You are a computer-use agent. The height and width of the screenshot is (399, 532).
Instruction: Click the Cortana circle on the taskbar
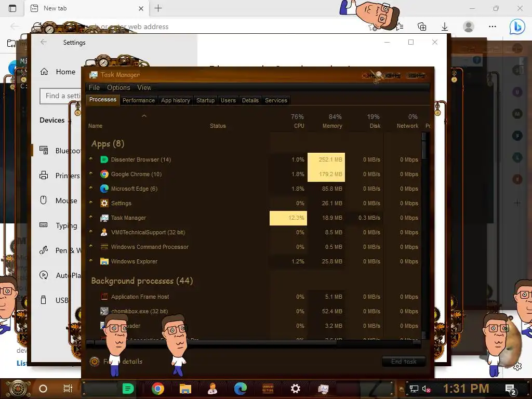(43, 389)
